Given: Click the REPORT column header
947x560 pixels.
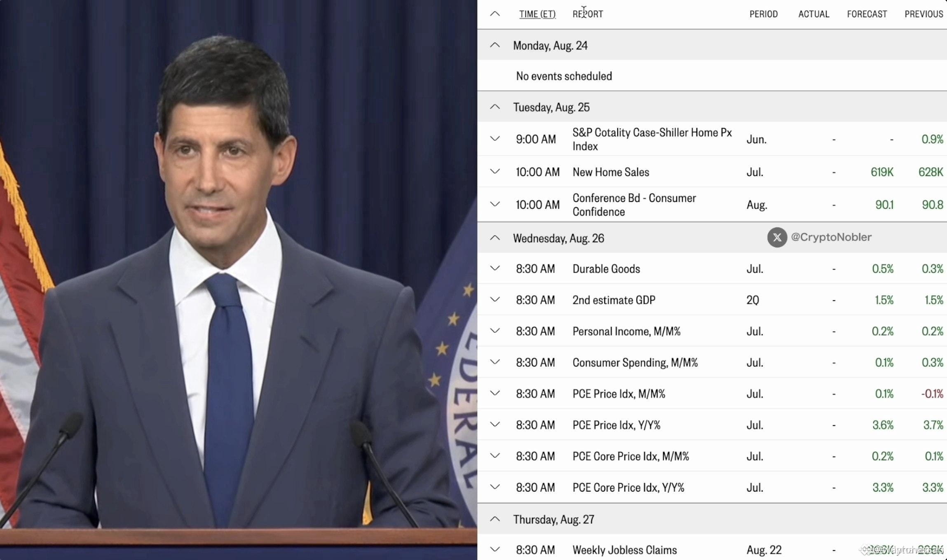Looking at the screenshot, I should (588, 14).
